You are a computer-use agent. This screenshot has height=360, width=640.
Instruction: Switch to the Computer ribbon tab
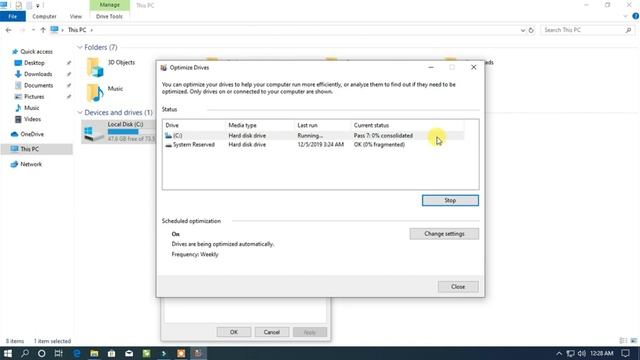(x=44, y=16)
